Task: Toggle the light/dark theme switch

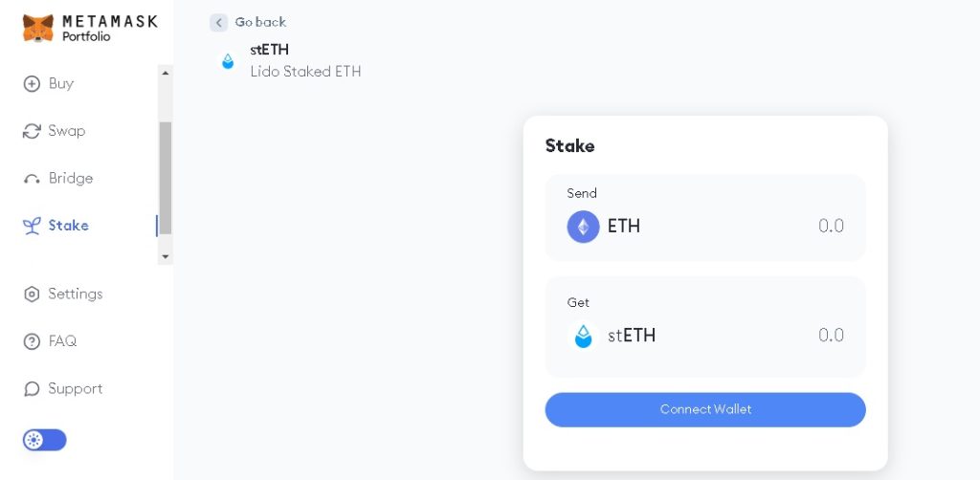Action: pos(44,440)
